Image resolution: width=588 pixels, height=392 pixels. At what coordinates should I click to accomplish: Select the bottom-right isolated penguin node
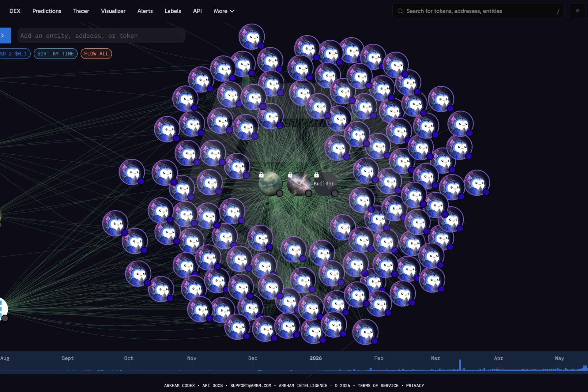pos(365,332)
